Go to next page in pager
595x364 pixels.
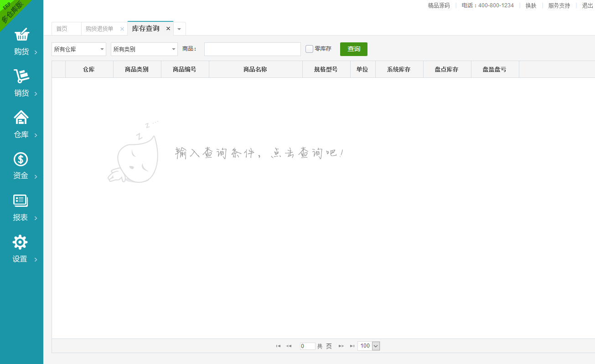click(x=341, y=346)
